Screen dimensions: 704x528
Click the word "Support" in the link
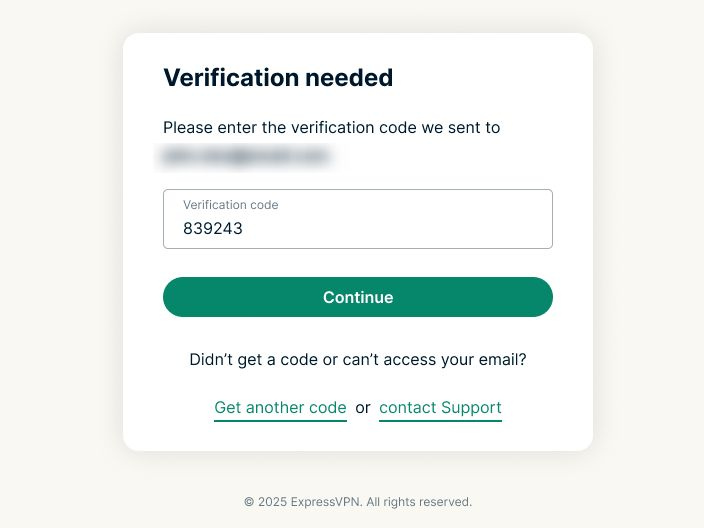pyautogui.click(x=471, y=408)
